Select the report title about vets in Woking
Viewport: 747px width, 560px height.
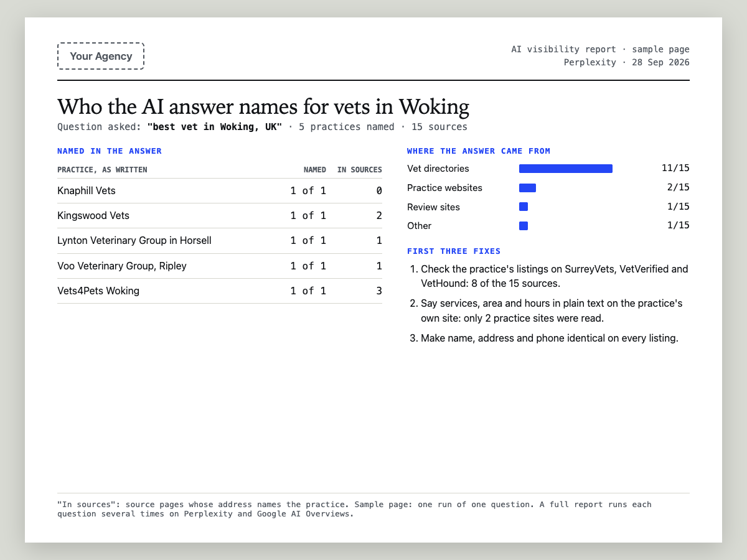click(263, 107)
